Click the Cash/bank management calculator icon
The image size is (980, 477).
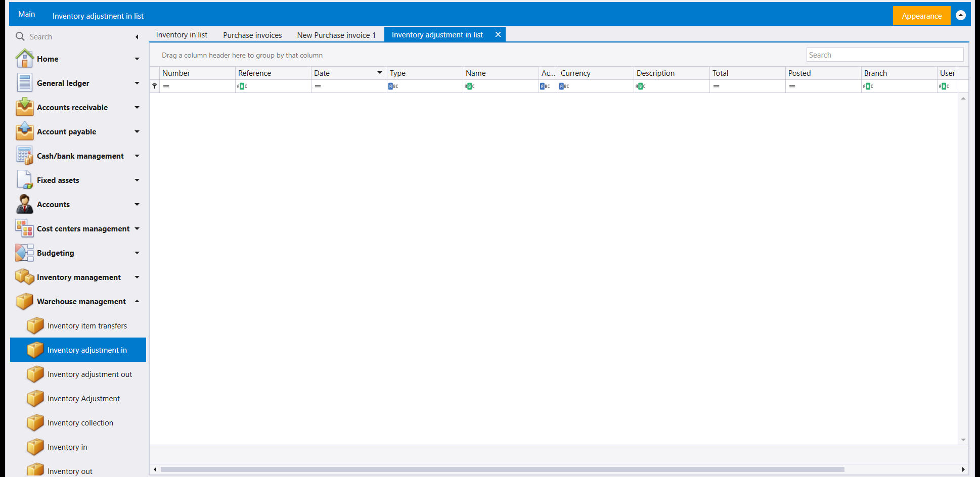24,156
